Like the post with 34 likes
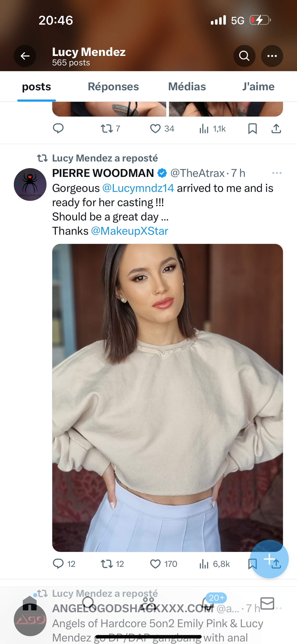Viewport: 297px width, 644px height. 155,129
